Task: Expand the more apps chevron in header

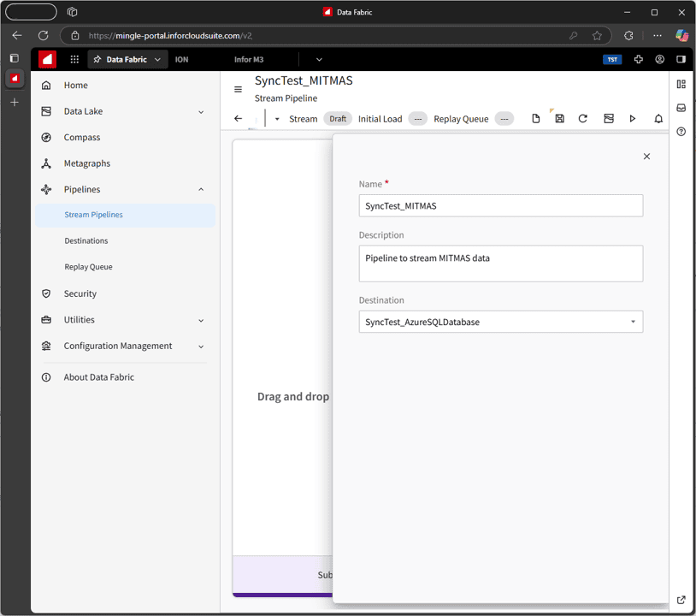Action: pyautogui.click(x=319, y=59)
